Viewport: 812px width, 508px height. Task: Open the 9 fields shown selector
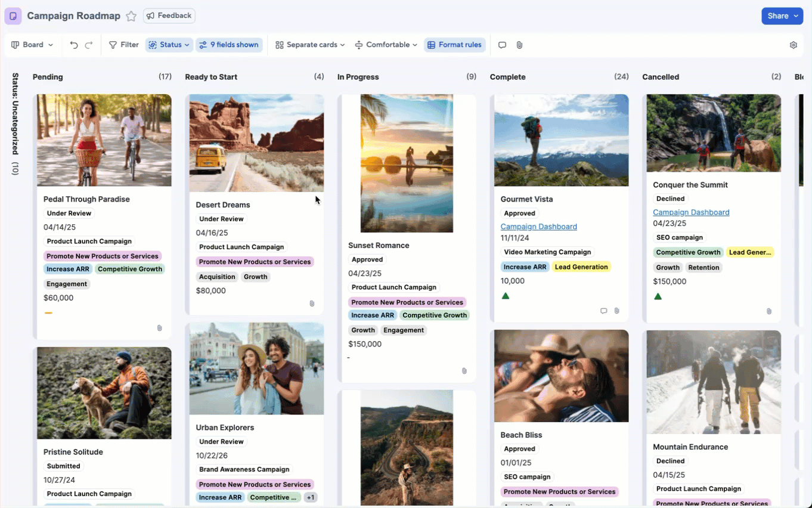click(229, 45)
